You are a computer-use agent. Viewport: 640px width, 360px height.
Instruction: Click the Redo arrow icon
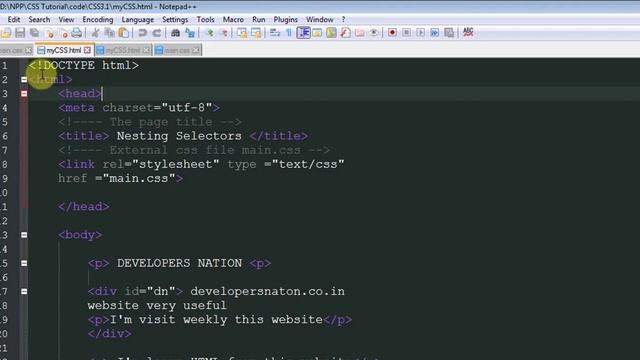(x=156, y=33)
